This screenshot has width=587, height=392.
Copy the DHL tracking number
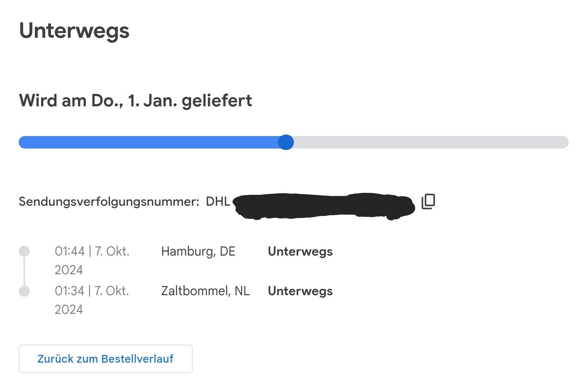tap(428, 201)
